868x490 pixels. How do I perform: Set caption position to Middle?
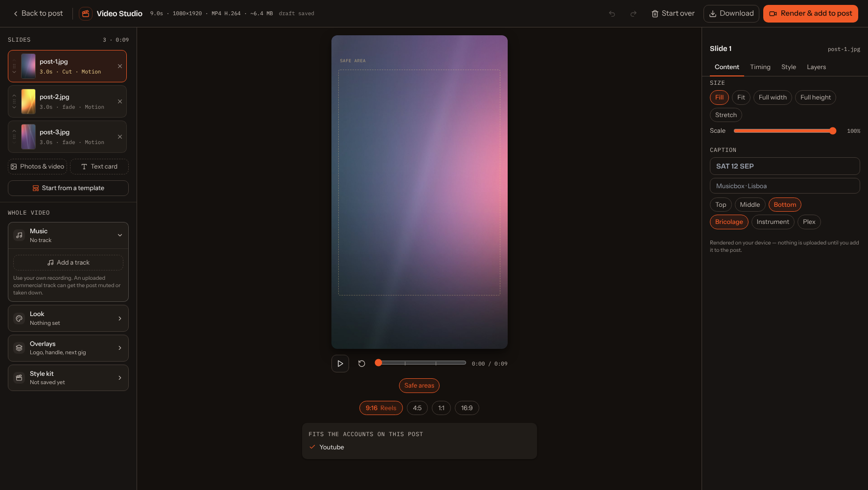750,205
